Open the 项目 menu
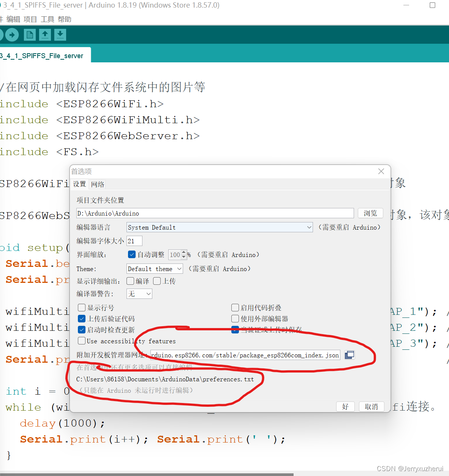This screenshot has width=449, height=476. click(x=30, y=19)
